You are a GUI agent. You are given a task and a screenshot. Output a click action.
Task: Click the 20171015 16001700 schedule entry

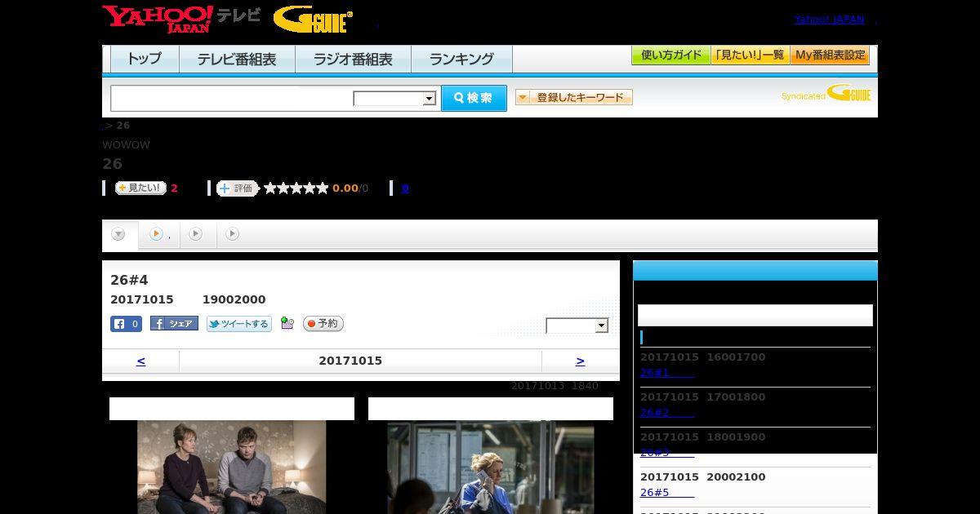[703, 357]
